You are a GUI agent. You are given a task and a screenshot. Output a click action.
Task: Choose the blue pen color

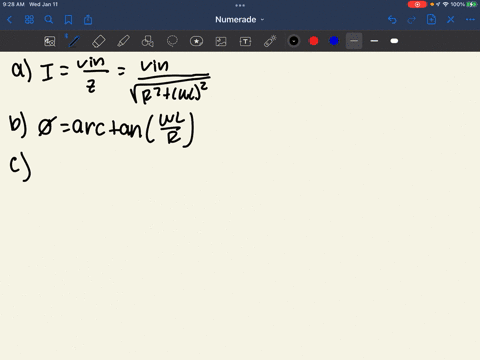pos(334,41)
